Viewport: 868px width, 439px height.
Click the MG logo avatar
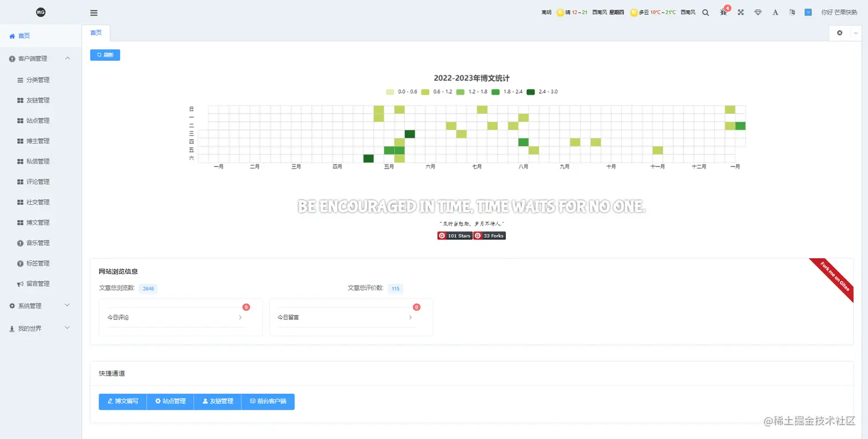click(x=41, y=12)
